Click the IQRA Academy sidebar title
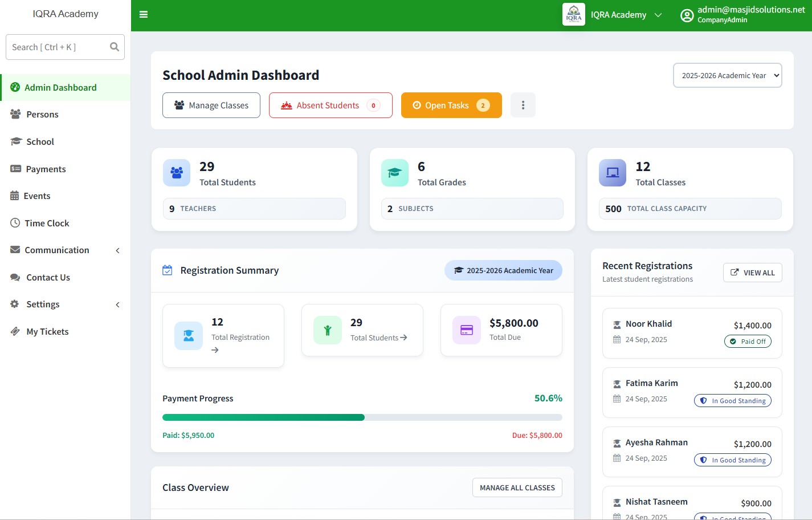Image resolution: width=812 pixels, height=520 pixels. click(x=66, y=14)
